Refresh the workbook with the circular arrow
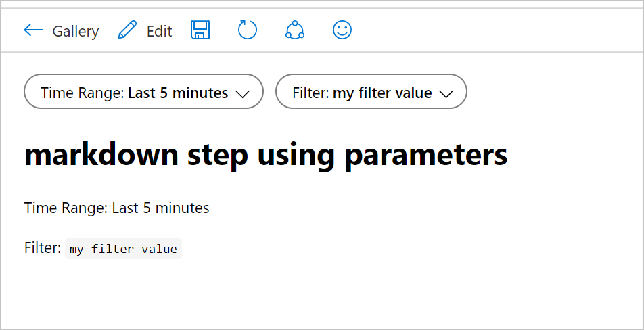 [x=248, y=30]
